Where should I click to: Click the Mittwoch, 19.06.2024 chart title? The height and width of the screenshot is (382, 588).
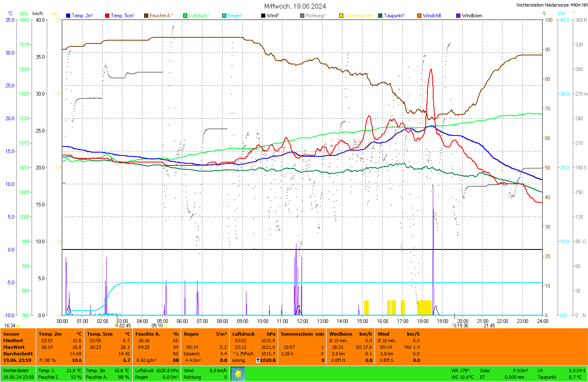tap(295, 6)
